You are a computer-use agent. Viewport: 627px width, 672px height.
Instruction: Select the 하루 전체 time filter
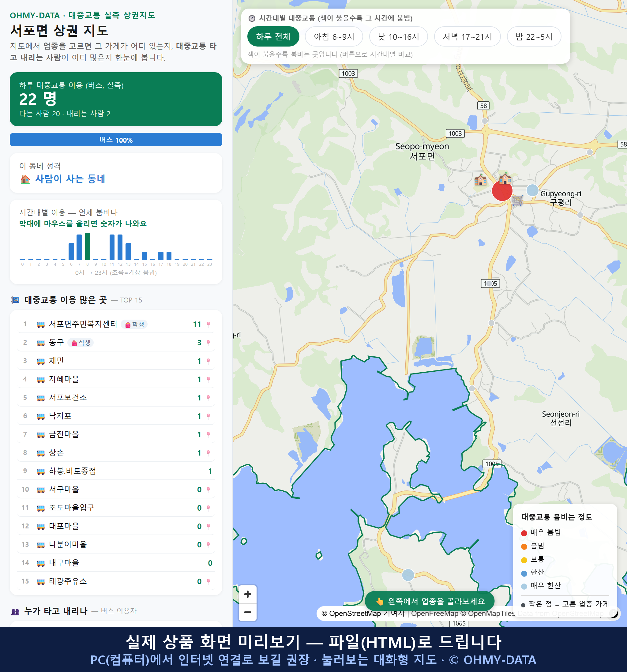(273, 36)
